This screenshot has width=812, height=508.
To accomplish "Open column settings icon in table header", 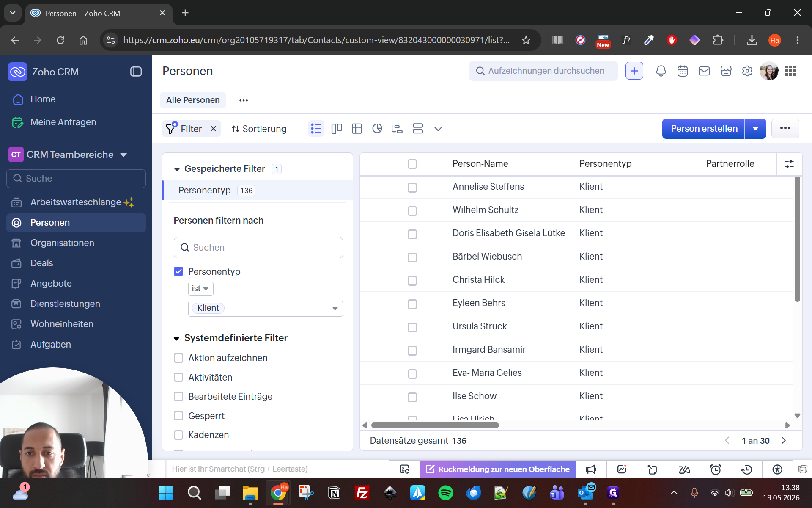I will click(789, 164).
